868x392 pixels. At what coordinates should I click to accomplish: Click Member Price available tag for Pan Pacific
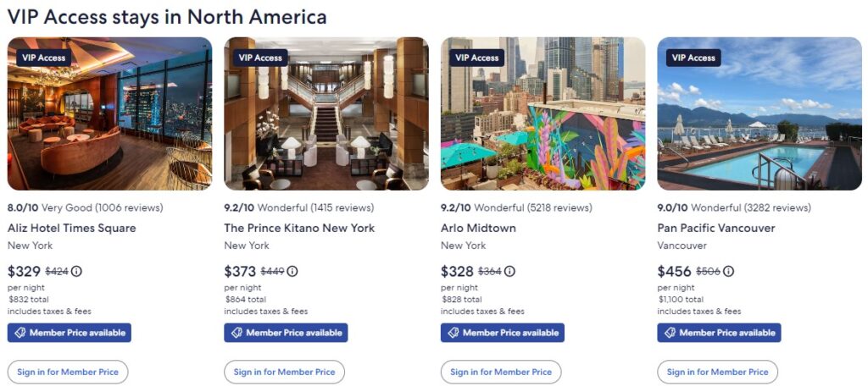[x=719, y=333]
